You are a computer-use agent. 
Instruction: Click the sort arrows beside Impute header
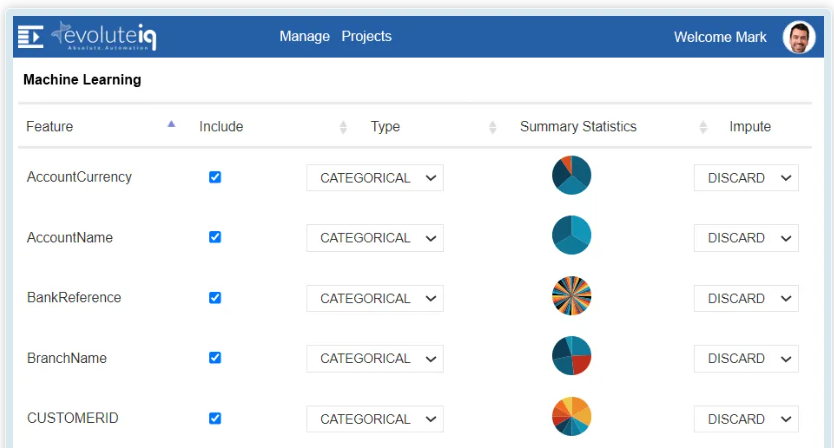[x=703, y=127]
